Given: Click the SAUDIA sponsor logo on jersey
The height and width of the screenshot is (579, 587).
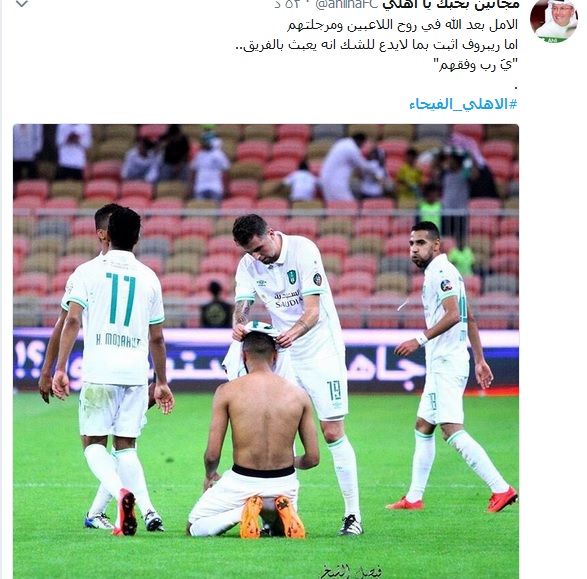Looking at the screenshot, I should click(x=288, y=299).
